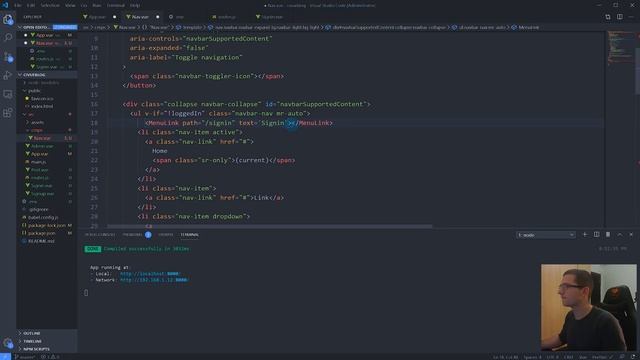The image size is (640, 360).
Task: Open Accounts icon at activity bar bottom
Action: (x=8, y=343)
